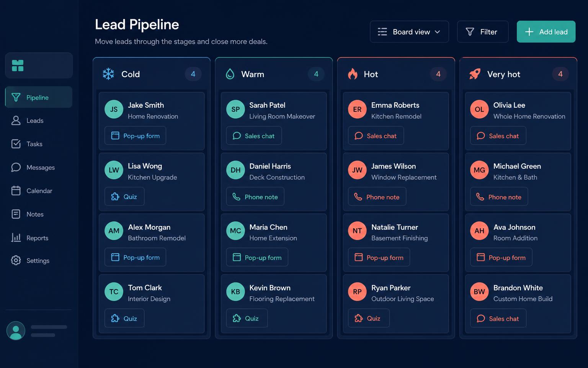The width and height of the screenshot is (588, 368).
Task: Click the Very hot column count badge
Action: [x=560, y=74]
